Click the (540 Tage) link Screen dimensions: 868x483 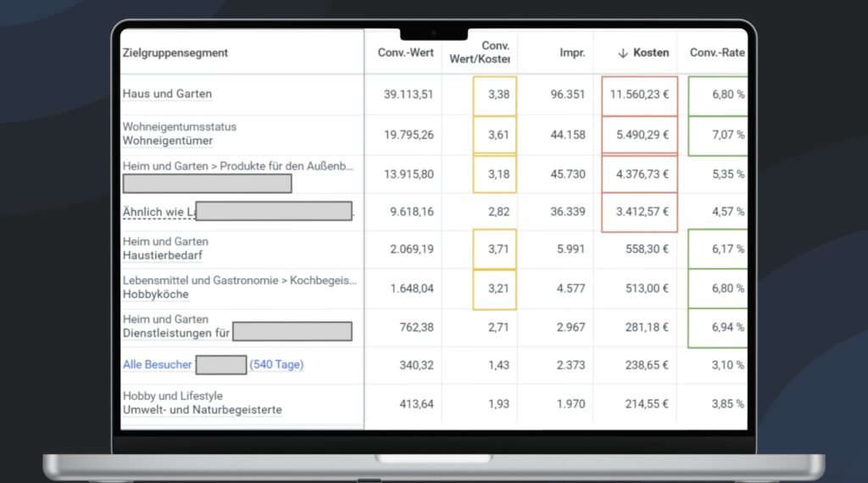(276, 364)
